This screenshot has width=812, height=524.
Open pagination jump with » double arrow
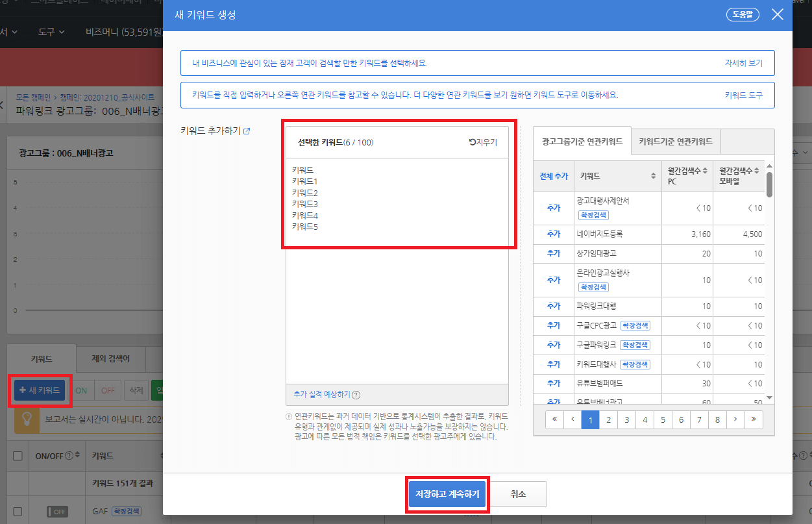pos(752,419)
